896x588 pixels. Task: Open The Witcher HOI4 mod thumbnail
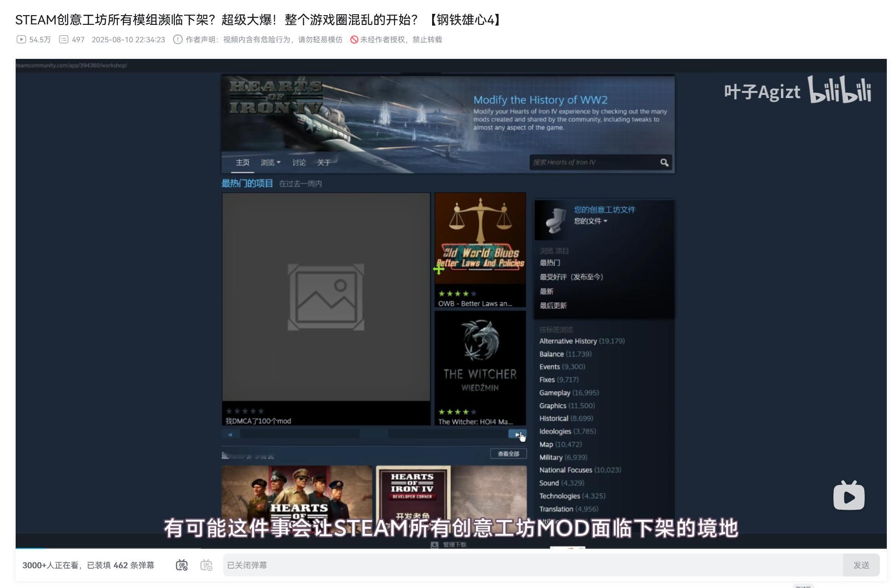[480, 357]
